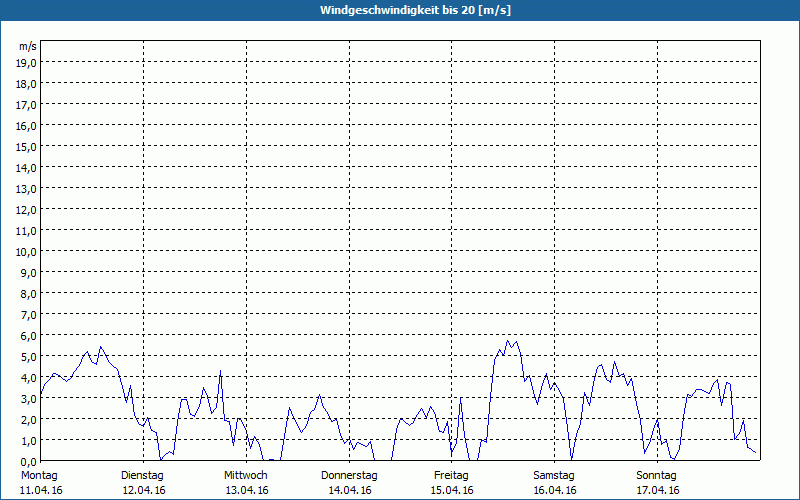Click the 'Freitag' day label
Viewport: 800px width, 500px height.
pyautogui.click(x=452, y=476)
